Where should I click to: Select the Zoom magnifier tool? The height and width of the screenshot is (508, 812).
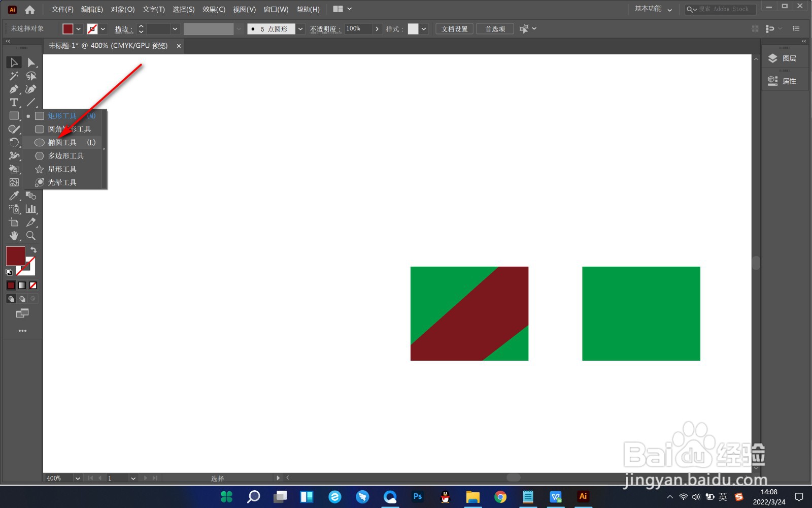pos(31,235)
